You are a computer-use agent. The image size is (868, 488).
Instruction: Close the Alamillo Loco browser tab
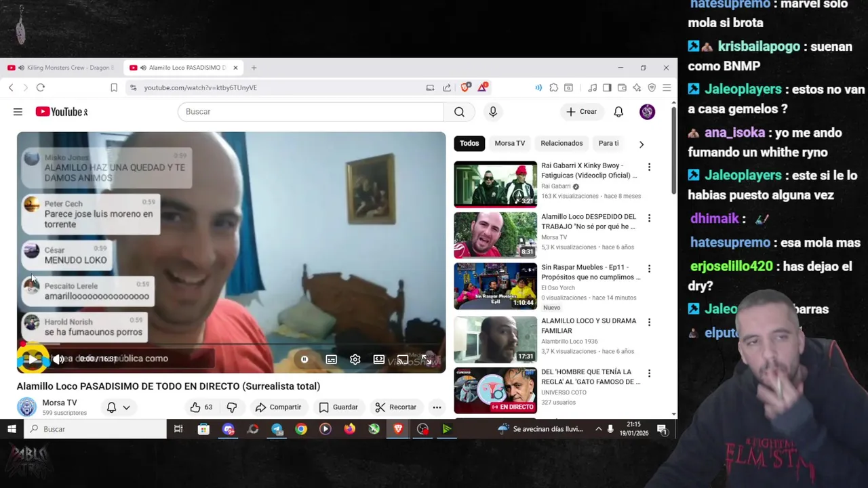[235, 68]
